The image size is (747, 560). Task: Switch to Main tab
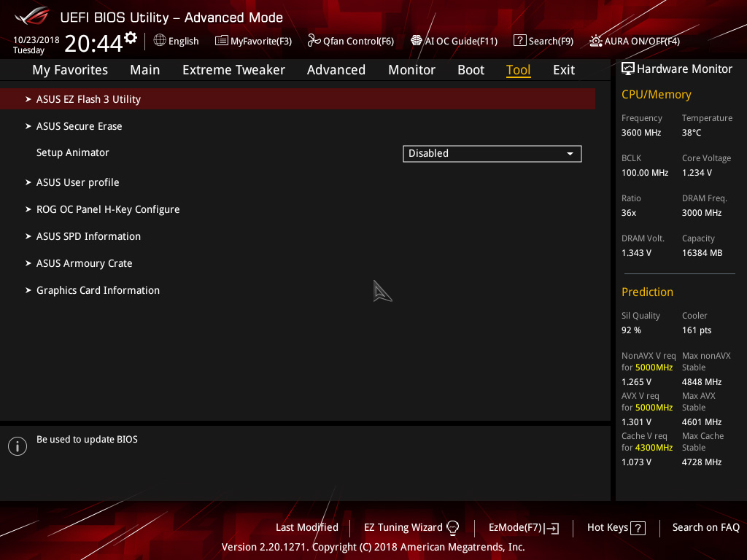click(x=145, y=70)
